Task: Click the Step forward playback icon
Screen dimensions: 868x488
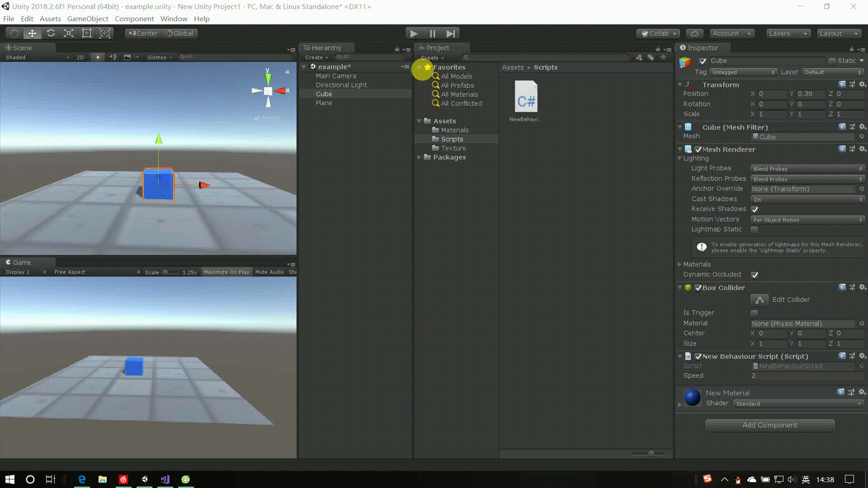Action: point(451,33)
